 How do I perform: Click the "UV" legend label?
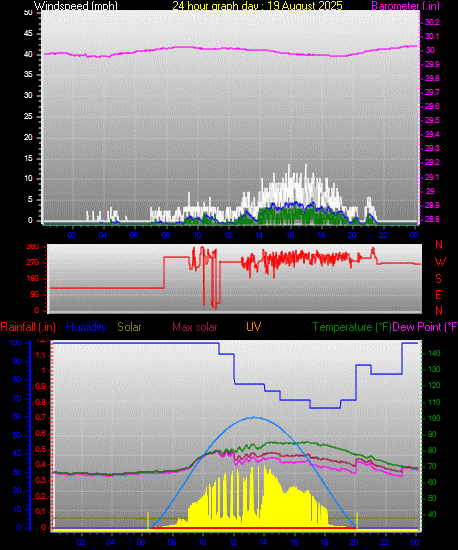pyautogui.click(x=254, y=327)
